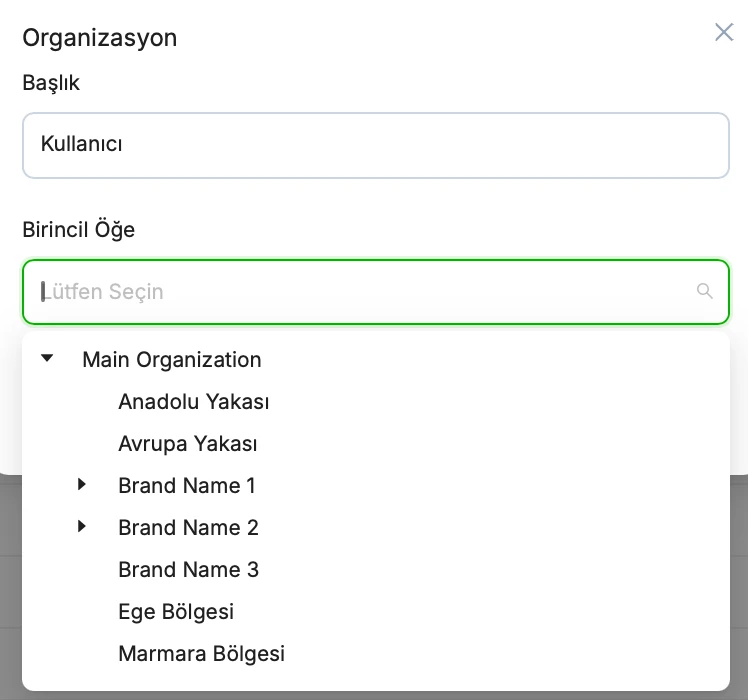Click into the Başlık field containing Kullanıcı
This screenshot has width=748, height=700.
tap(376, 146)
